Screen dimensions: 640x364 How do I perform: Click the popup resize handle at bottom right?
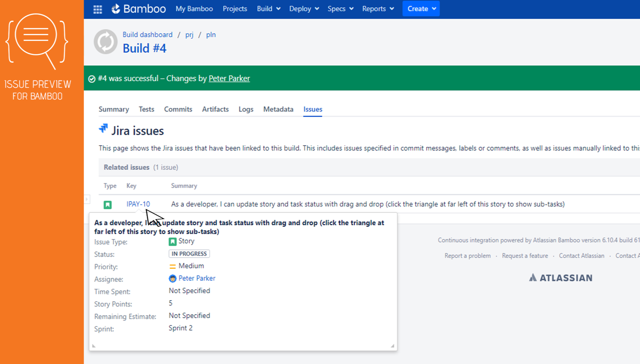pos(392,346)
